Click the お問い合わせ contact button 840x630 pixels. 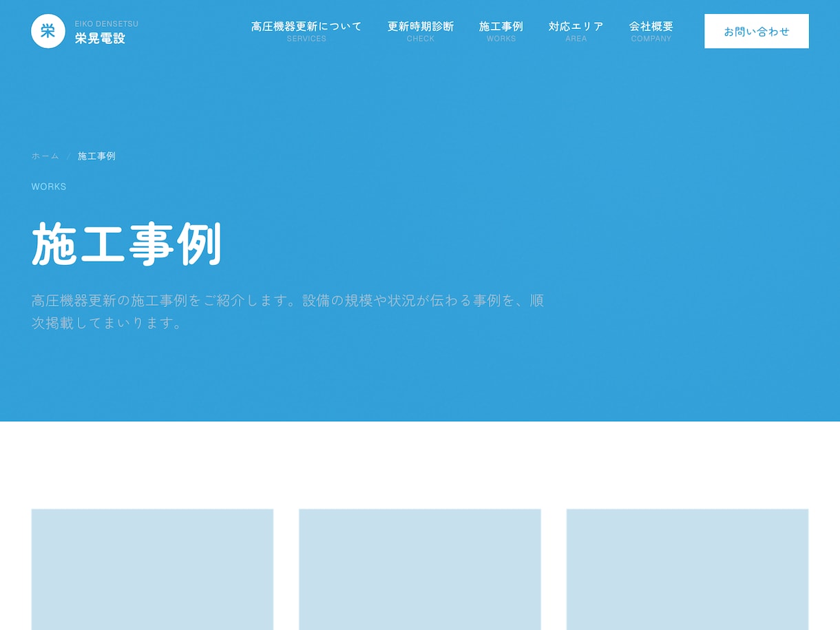click(757, 31)
